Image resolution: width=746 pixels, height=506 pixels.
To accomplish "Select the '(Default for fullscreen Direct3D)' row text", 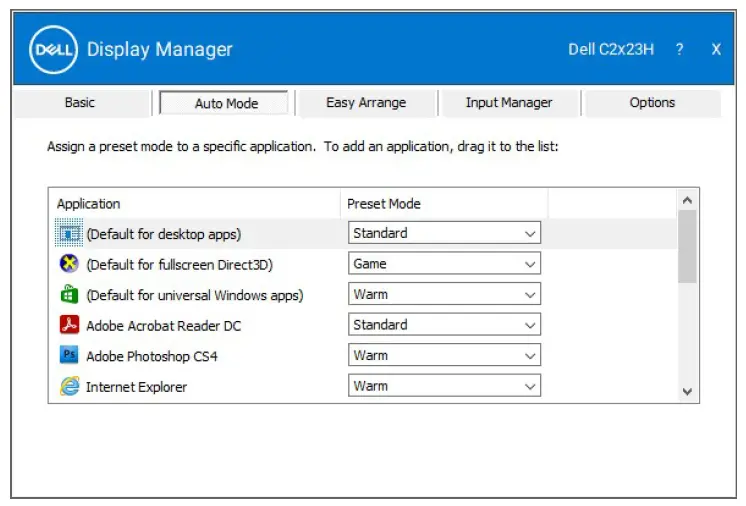I will click(179, 265).
